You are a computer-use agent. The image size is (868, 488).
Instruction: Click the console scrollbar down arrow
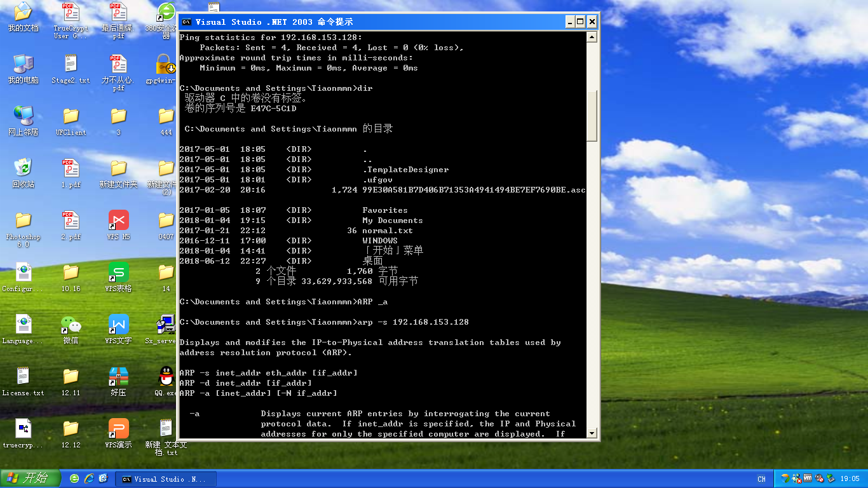(x=592, y=433)
